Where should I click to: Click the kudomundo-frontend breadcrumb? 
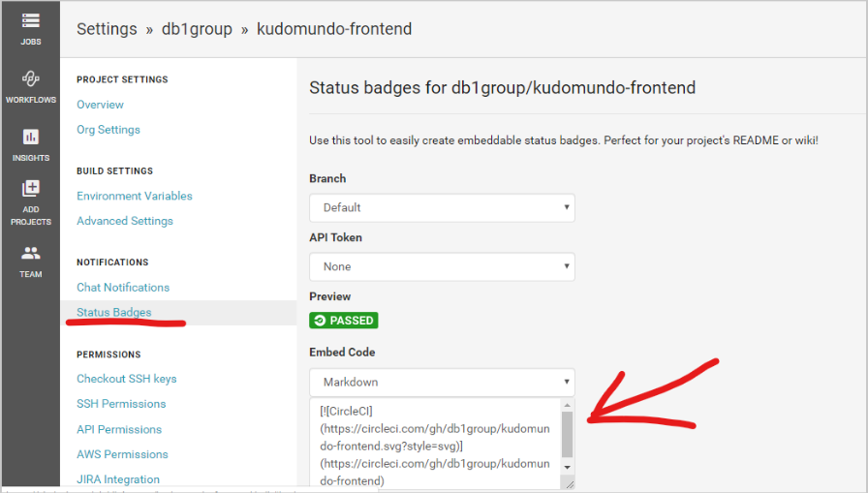(334, 29)
